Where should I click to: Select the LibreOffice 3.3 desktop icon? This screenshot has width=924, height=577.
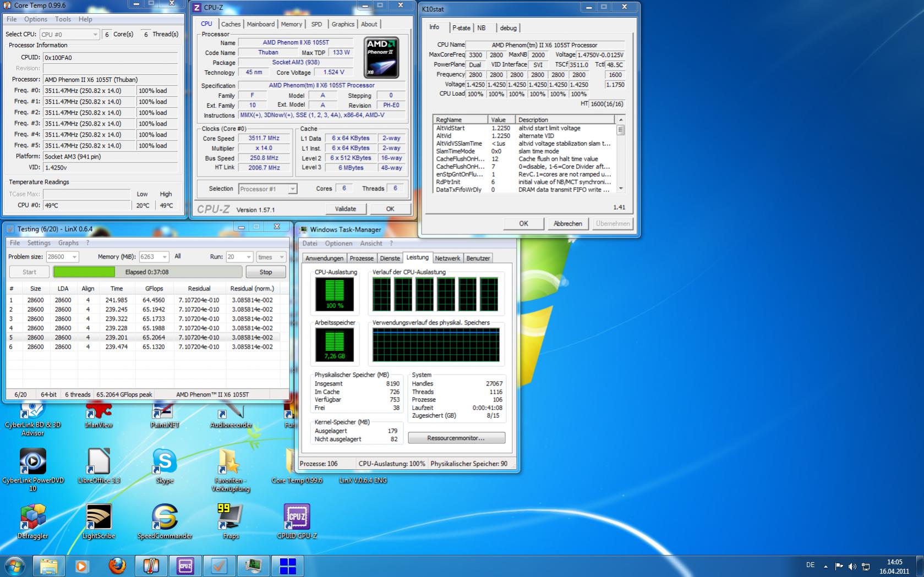99,466
